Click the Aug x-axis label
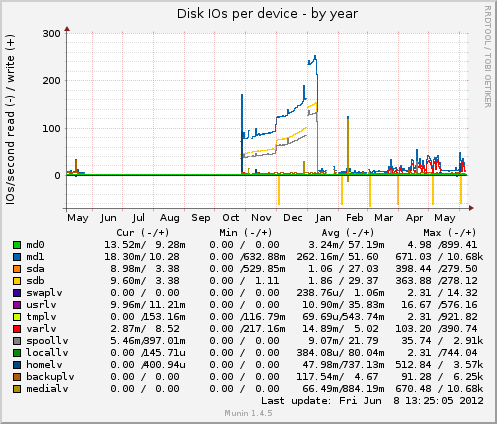The image size is (497, 424). pos(170,218)
